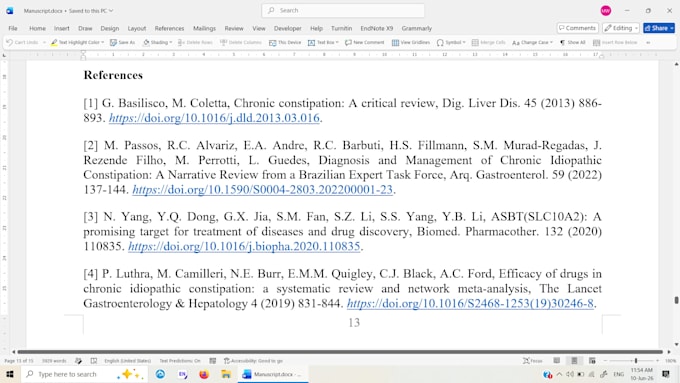Open Firefox from the taskbar
The height and width of the screenshot is (383, 680).
204,374
